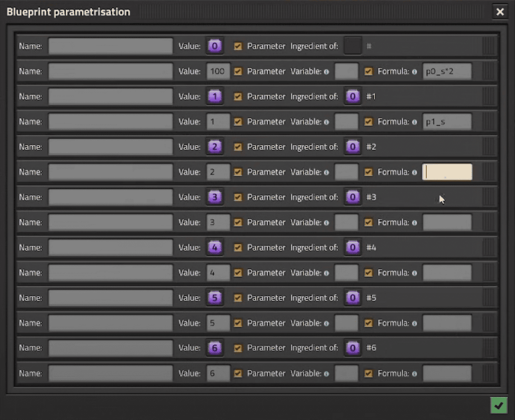Click the parameter 6 value icon

click(215, 348)
